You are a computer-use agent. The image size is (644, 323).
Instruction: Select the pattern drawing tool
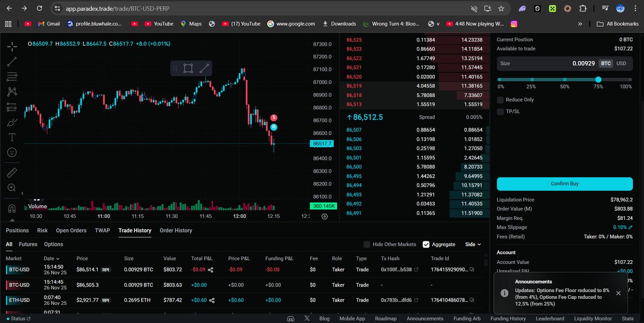[12, 92]
